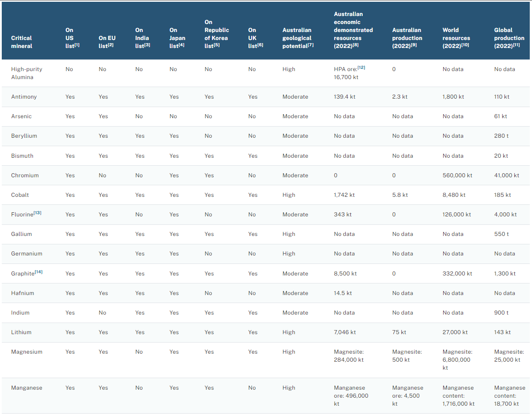Viewport: 532px width, 415px height.
Task: Select the Lithium row name cell
Action: [21, 332]
